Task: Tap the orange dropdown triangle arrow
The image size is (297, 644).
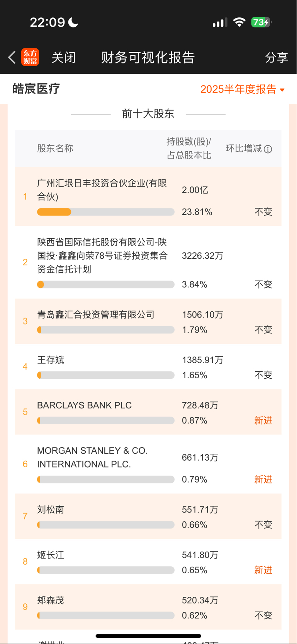Action: 282,90
